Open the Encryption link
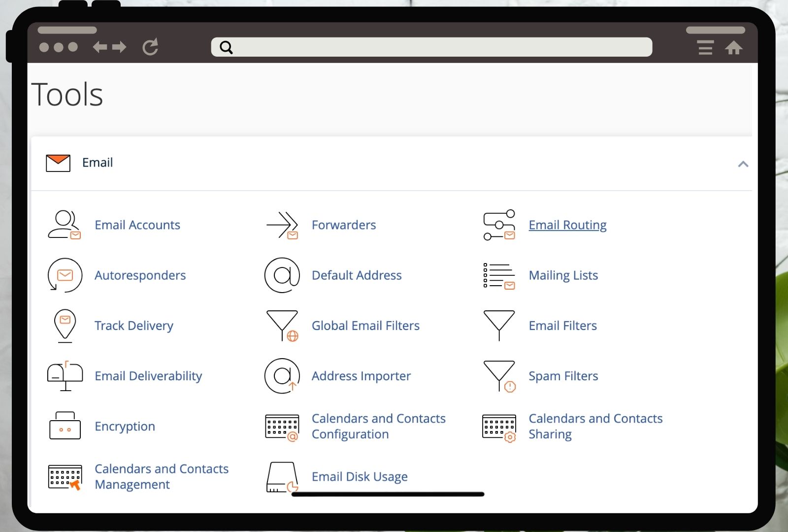 [x=125, y=427]
